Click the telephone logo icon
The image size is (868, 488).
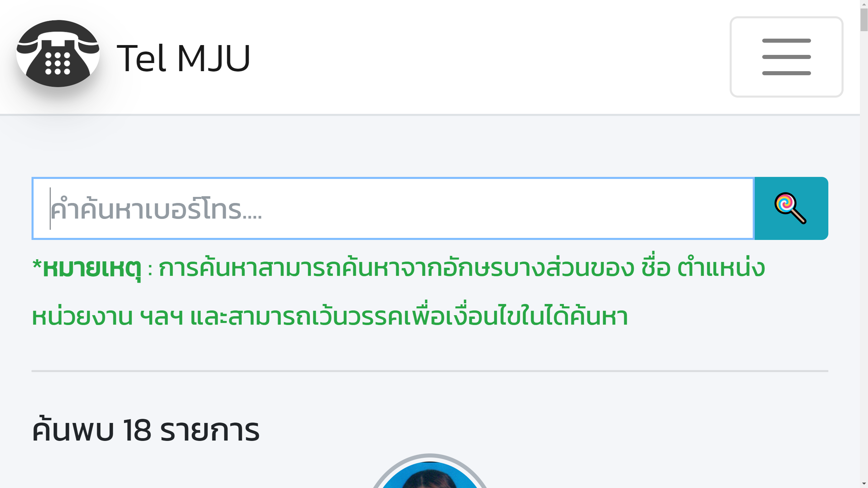58,54
